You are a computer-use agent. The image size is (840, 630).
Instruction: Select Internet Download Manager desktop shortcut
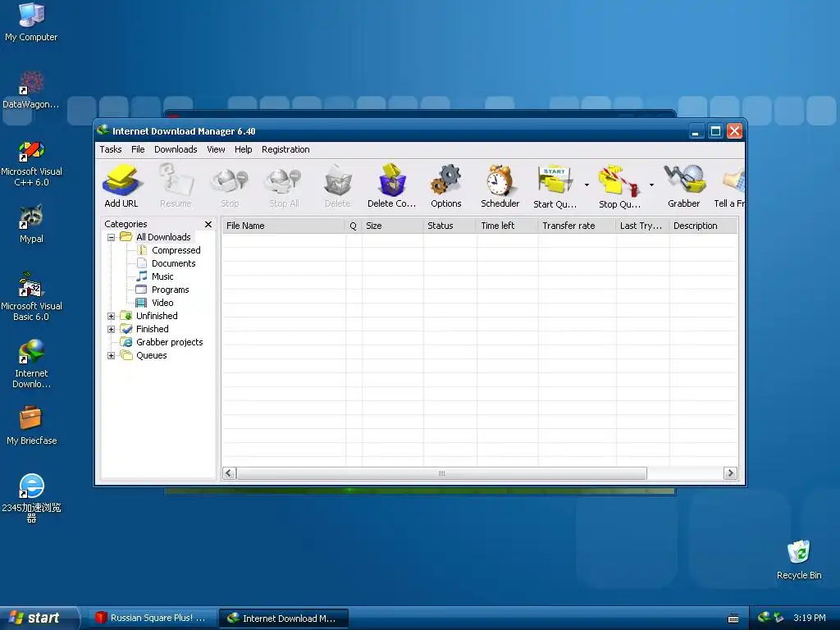click(x=31, y=364)
